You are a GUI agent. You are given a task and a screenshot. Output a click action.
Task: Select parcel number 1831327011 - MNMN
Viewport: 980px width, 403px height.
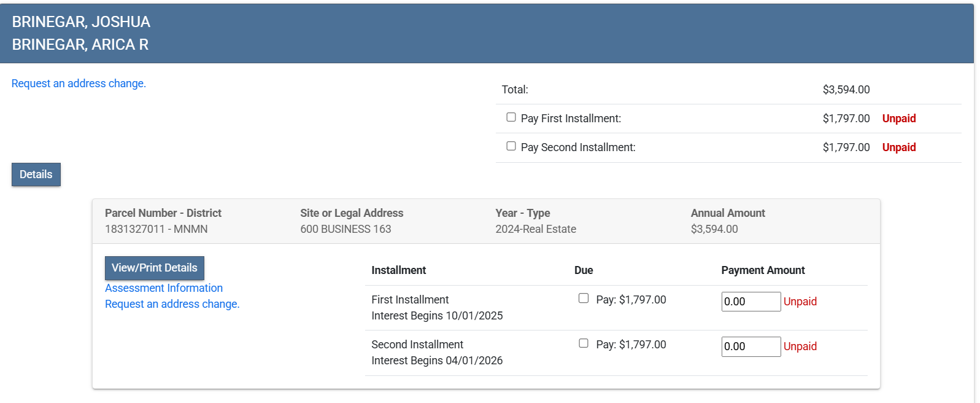[156, 229]
